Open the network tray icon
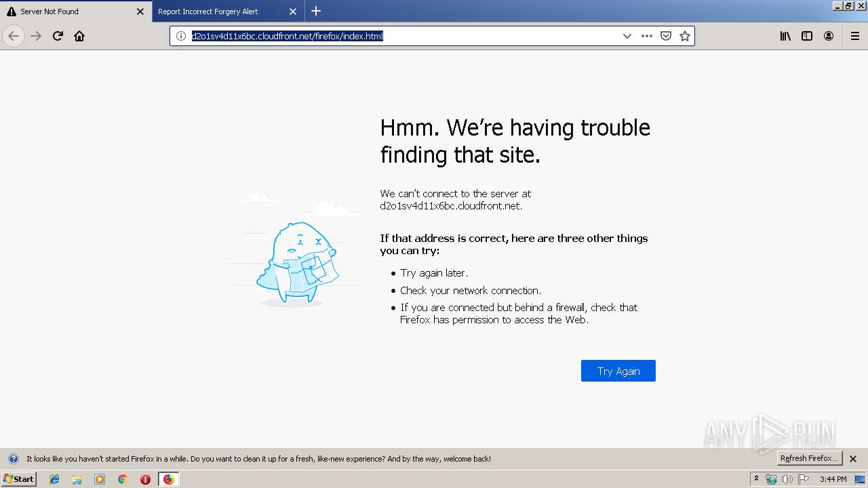Viewport: 868px width, 488px height. click(x=771, y=479)
